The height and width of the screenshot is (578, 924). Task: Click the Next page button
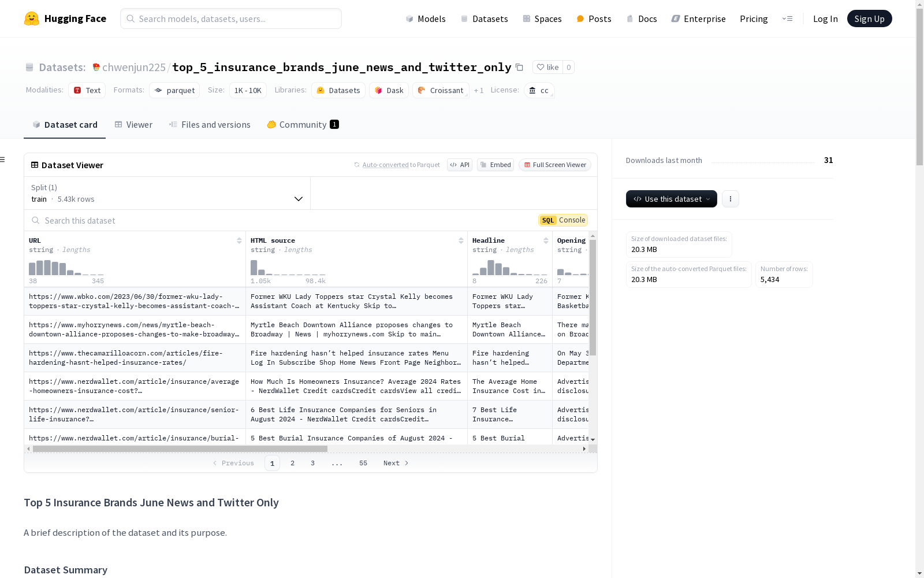(396, 463)
